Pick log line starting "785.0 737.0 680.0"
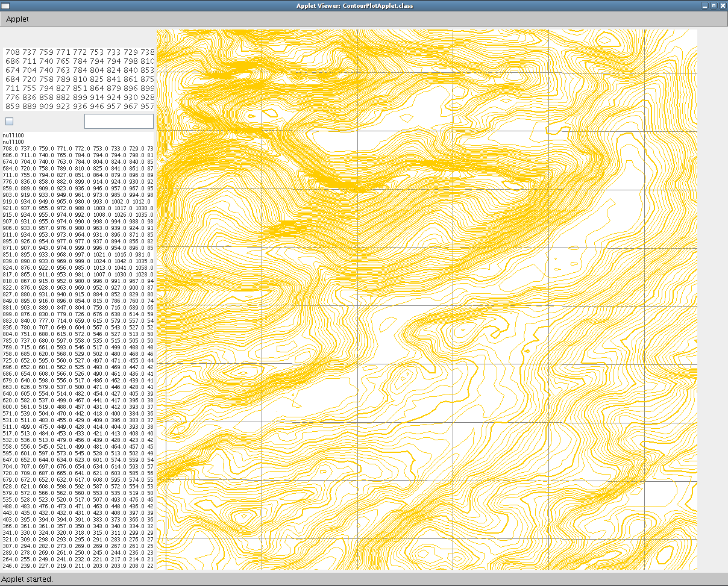This screenshot has height=586, width=728. [78, 340]
